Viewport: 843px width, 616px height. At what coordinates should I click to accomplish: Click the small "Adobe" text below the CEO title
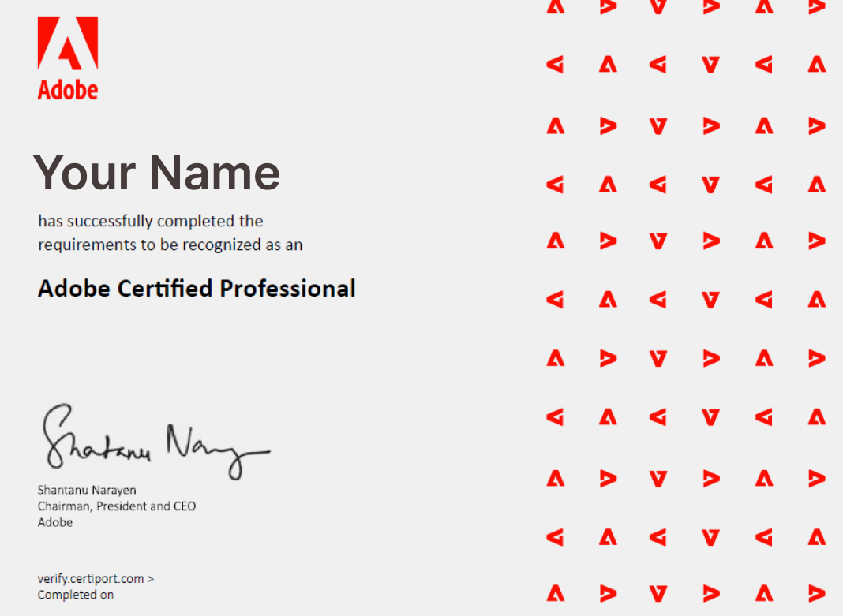pos(54,521)
